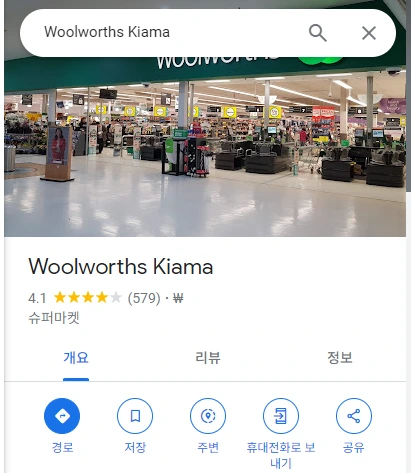Open the 리뷰 tab
The image size is (411, 473).
pos(208,358)
